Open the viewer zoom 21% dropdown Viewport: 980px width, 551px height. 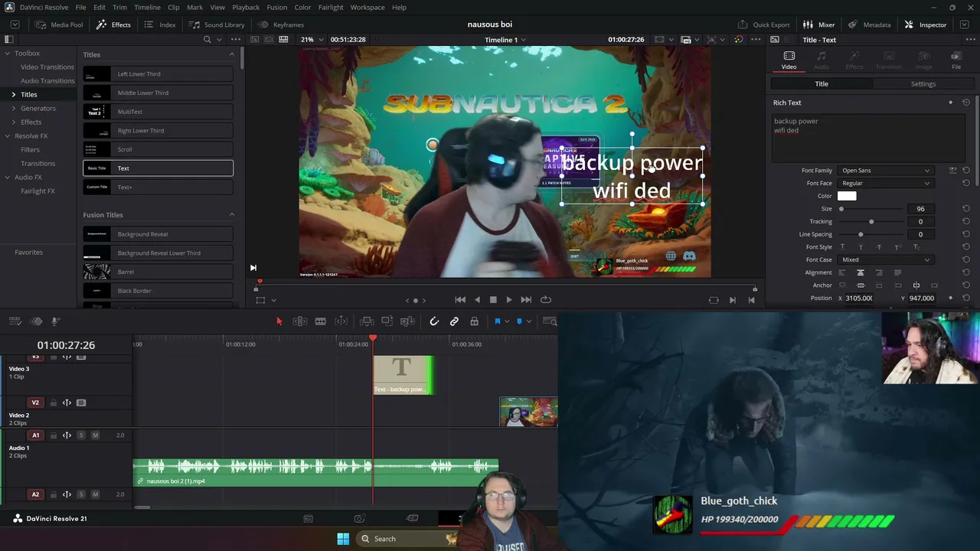click(312, 40)
